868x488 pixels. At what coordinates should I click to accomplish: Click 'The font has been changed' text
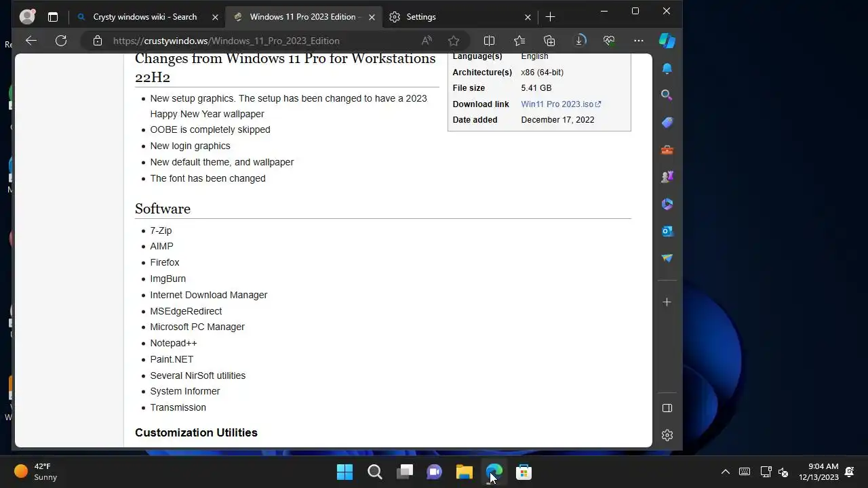(x=208, y=178)
